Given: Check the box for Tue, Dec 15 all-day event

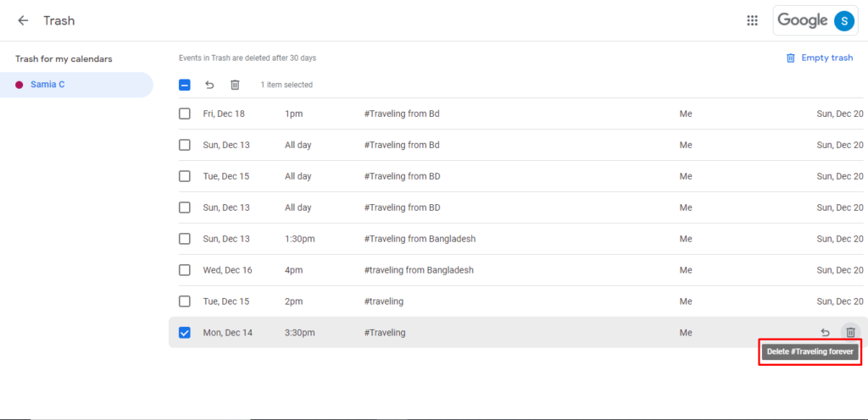Looking at the screenshot, I should [x=184, y=176].
